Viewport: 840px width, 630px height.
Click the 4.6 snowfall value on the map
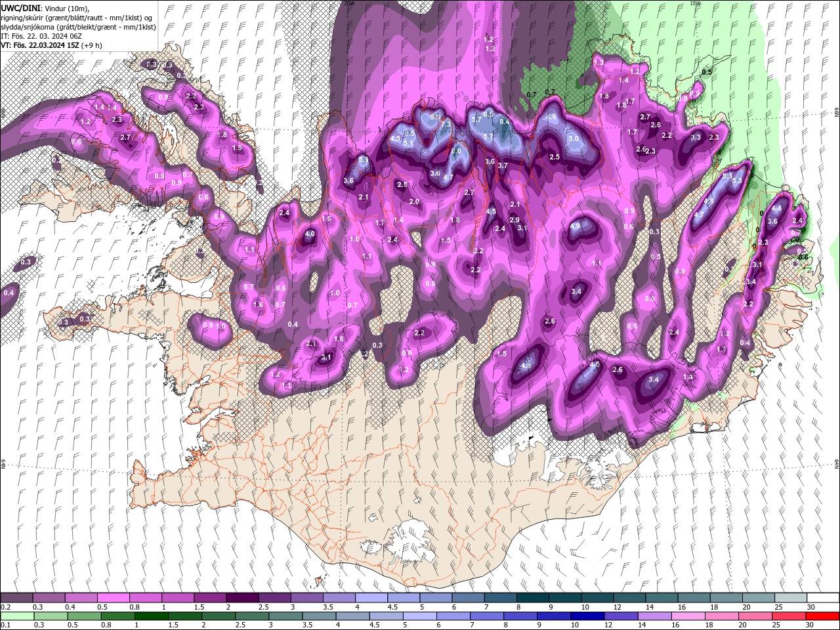pos(552,117)
